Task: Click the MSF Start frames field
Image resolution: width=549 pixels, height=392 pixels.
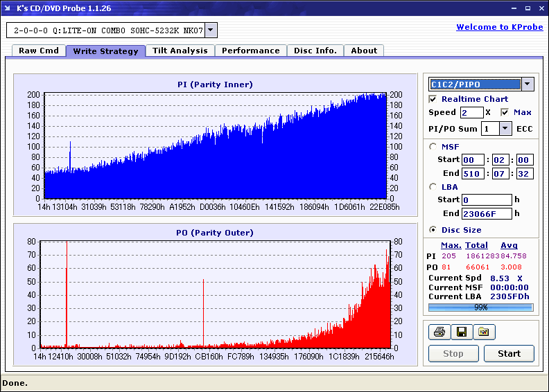Action: (525, 160)
